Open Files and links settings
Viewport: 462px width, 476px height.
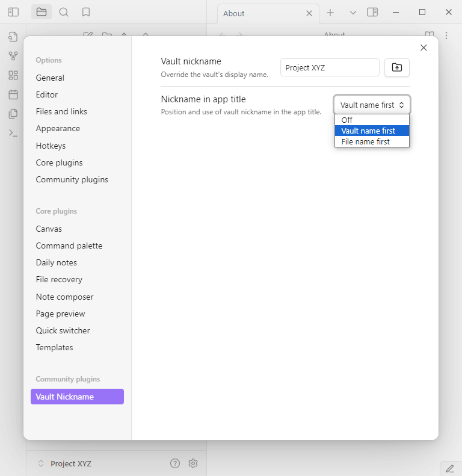coord(77,112)
